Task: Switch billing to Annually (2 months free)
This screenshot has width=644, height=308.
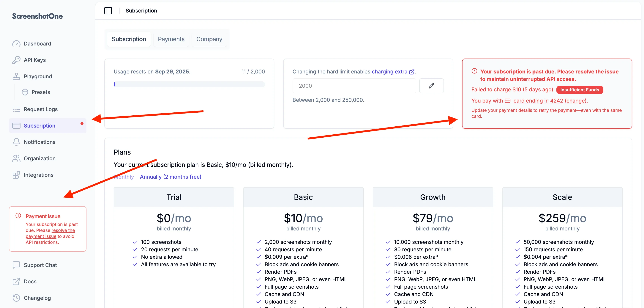Action: point(171,177)
